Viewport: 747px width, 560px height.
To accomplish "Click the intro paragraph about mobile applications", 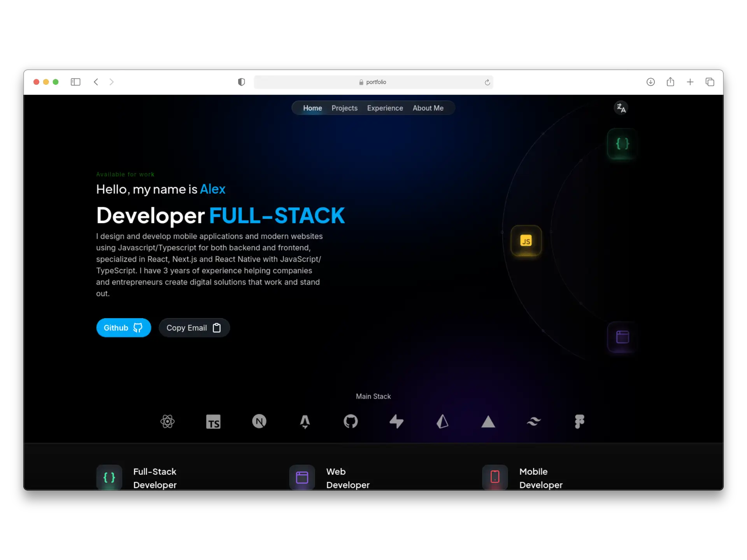I will tap(209, 265).
